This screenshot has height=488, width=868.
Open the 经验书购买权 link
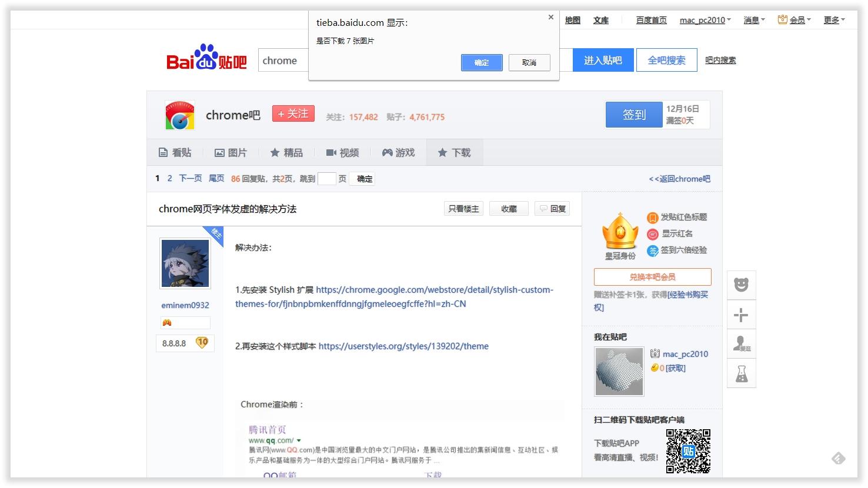652,300
